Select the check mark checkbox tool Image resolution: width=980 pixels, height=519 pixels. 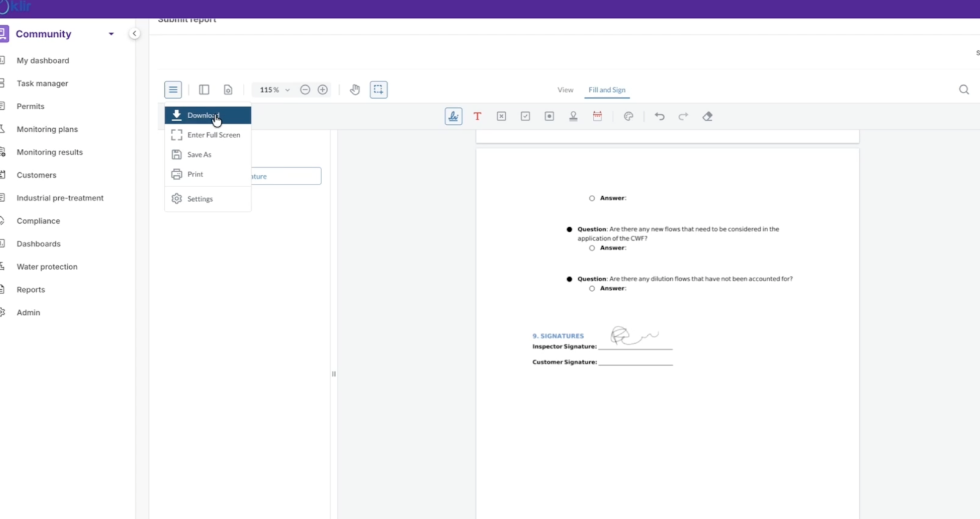tap(525, 116)
